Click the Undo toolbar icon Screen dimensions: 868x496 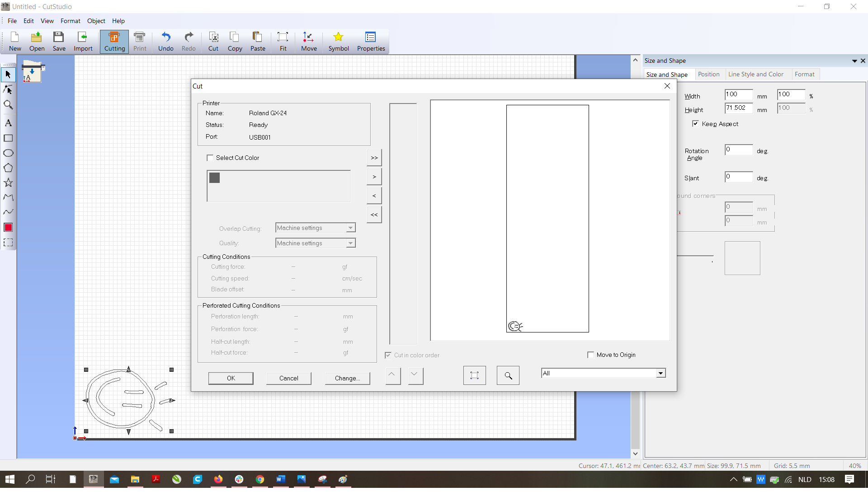(x=165, y=42)
